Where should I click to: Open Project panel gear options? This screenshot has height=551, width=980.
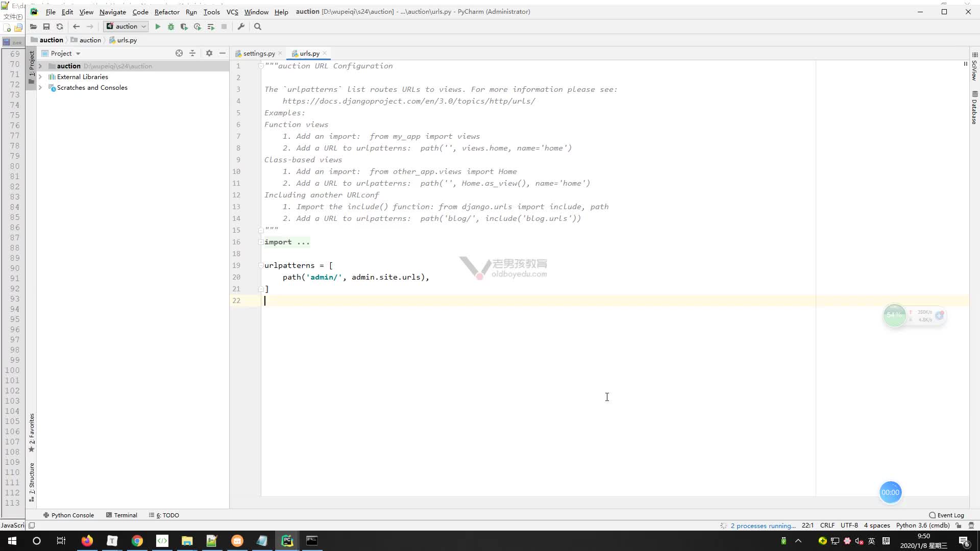tap(209, 53)
